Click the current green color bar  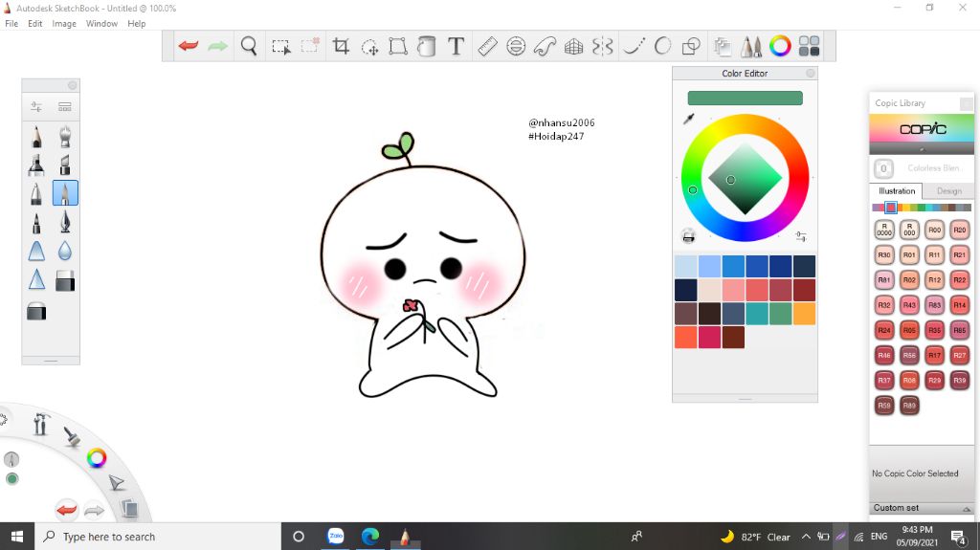click(x=745, y=99)
